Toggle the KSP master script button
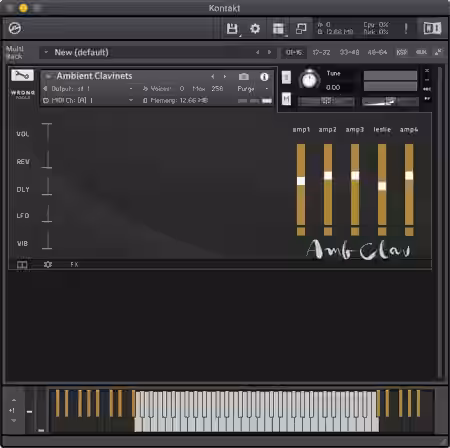Image resolution: width=450 pixels, height=448 pixels. (402, 52)
